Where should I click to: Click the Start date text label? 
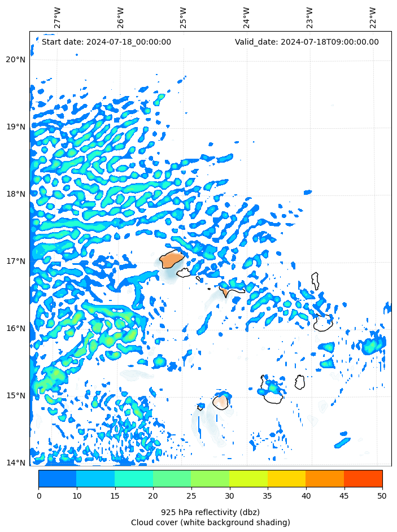pos(106,42)
